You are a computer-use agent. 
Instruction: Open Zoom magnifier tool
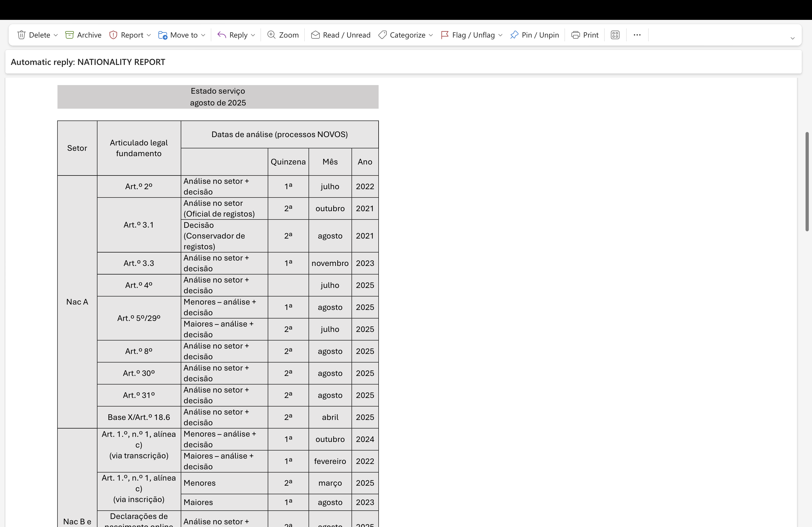tap(283, 35)
